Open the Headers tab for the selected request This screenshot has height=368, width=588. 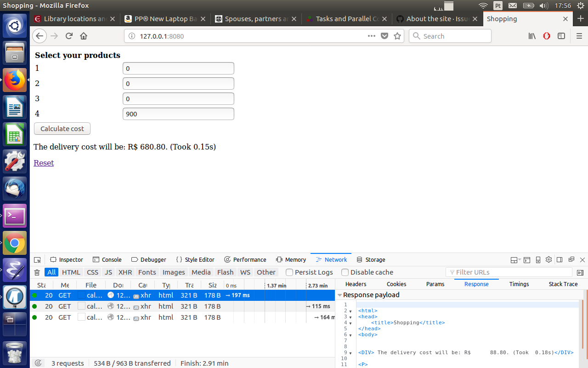(356, 284)
